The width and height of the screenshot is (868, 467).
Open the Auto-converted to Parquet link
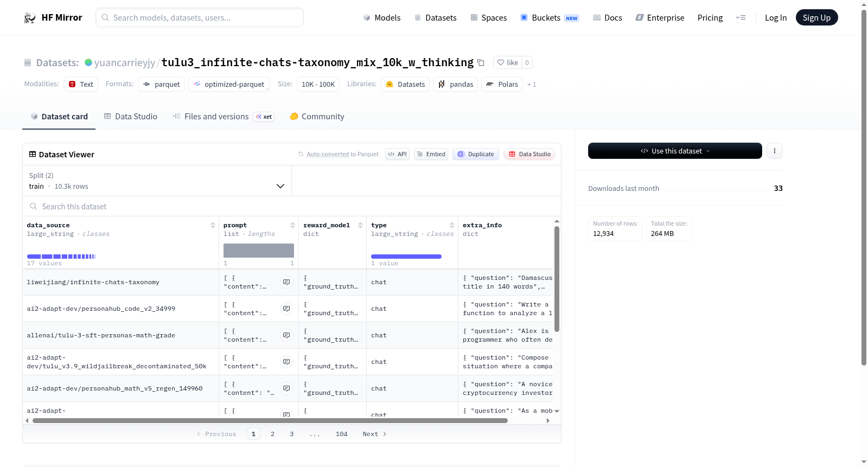coord(328,154)
